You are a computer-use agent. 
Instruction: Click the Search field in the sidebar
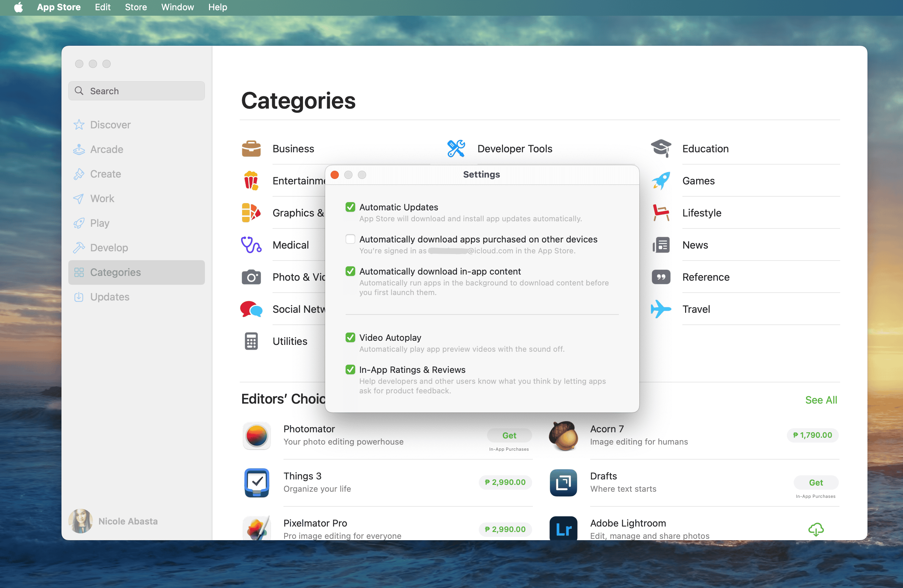pos(137,91)
